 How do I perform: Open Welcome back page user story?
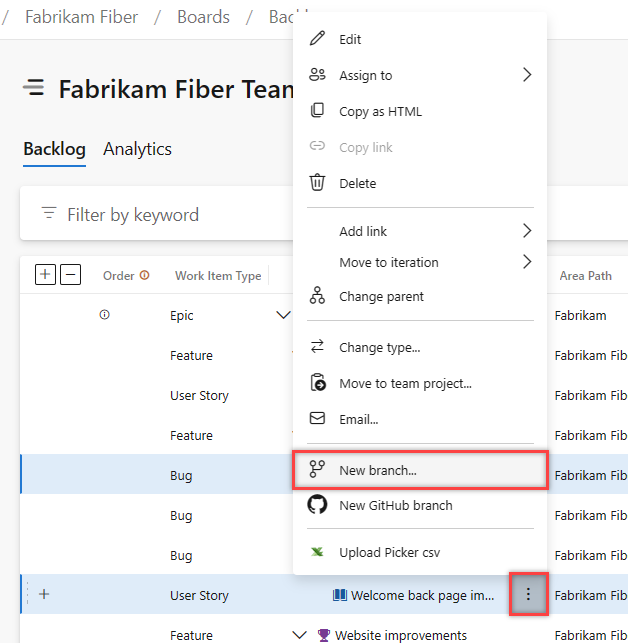pyautogui.click(x=422, y=595)
